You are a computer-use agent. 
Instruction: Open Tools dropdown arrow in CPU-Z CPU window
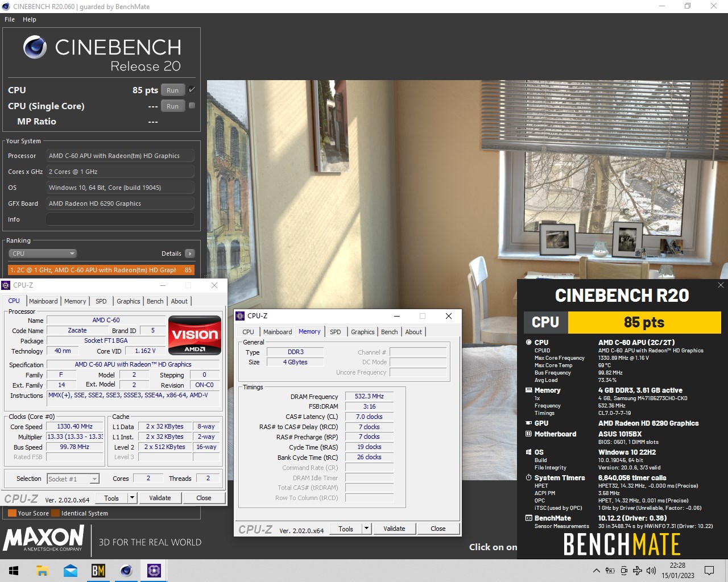click(132, 498)
